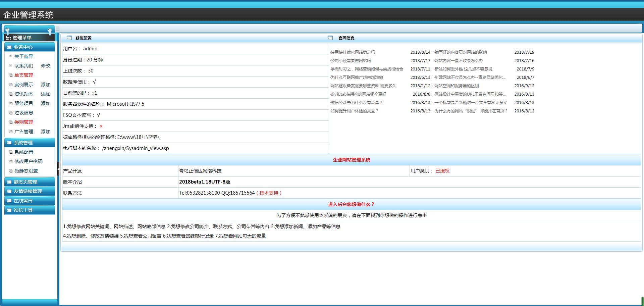Open 联系我们 in the sidebar

click(23, 66)
